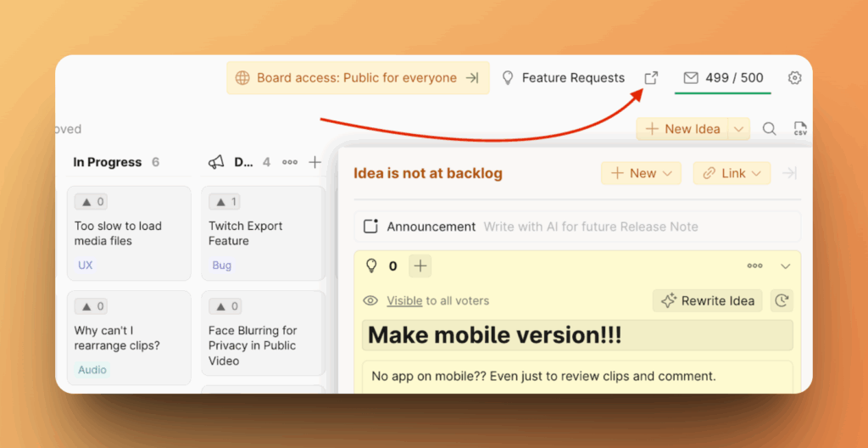Image resolution: width=868 pixels, height=448 pixels.
Task: Add a column with the plus icon
Action: tap(314, 162)
